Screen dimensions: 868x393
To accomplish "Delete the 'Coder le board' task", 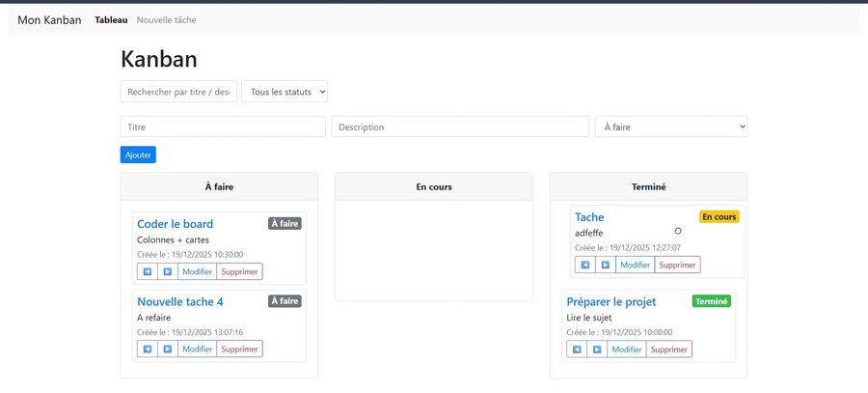I will 240,271.
